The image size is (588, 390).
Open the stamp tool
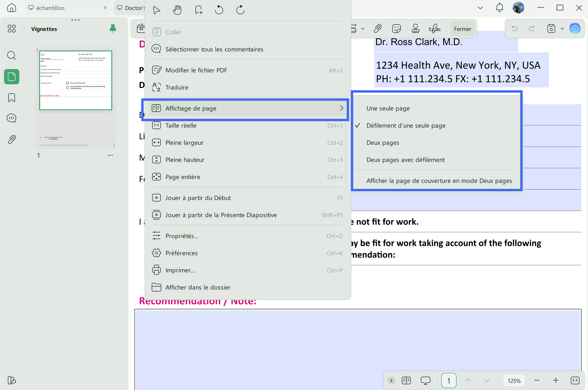click(415, 29)
